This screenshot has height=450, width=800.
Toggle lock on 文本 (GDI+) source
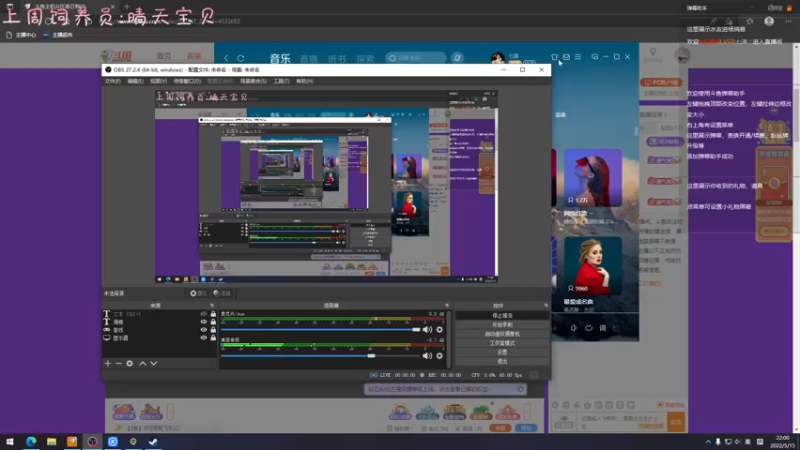(213, 314)
